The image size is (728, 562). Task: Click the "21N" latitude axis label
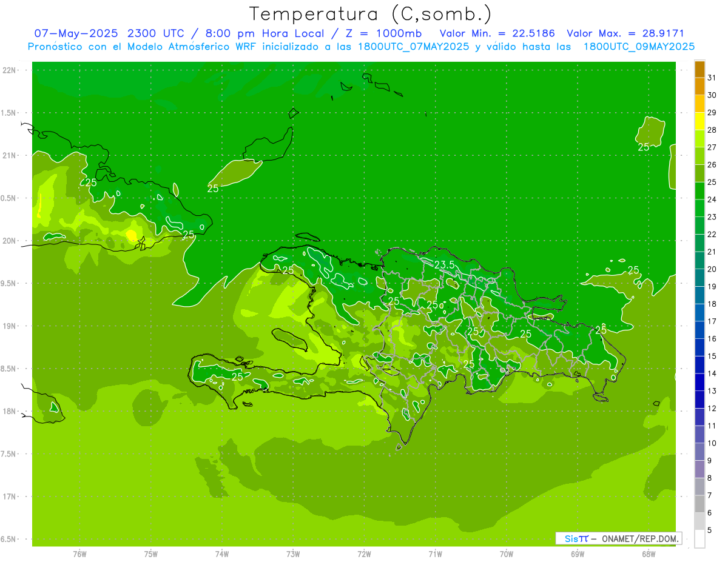coord(9,155)
